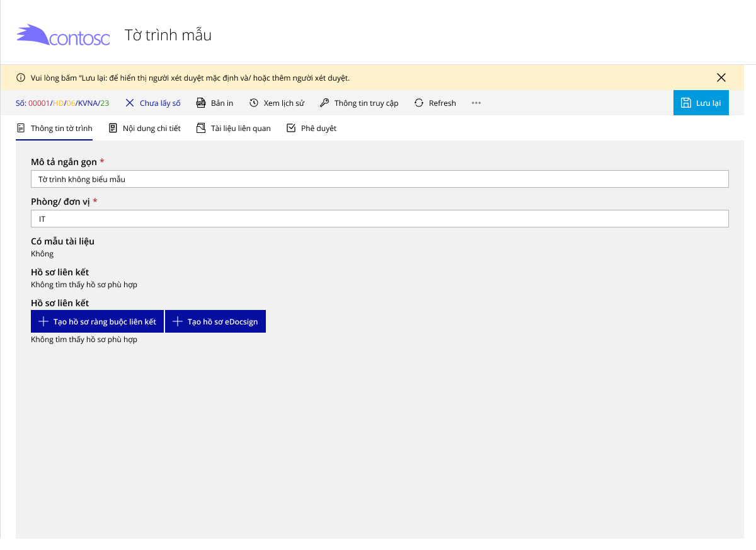The width and height of the screenshot is (756, 550).
Task: Click Tạo hồ sơ eDocsign button
Action: click(215, 322)
